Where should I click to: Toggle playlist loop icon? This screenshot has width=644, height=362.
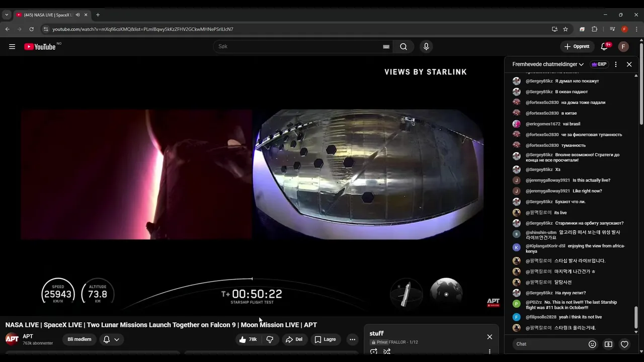[x=374, y=351]
